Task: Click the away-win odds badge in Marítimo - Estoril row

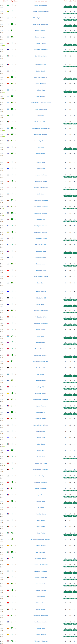Action: click(75, 124)
